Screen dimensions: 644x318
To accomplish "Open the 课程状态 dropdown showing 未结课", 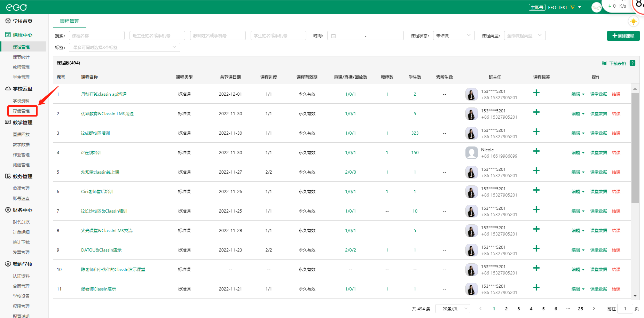I will click(x=454, y=35).
